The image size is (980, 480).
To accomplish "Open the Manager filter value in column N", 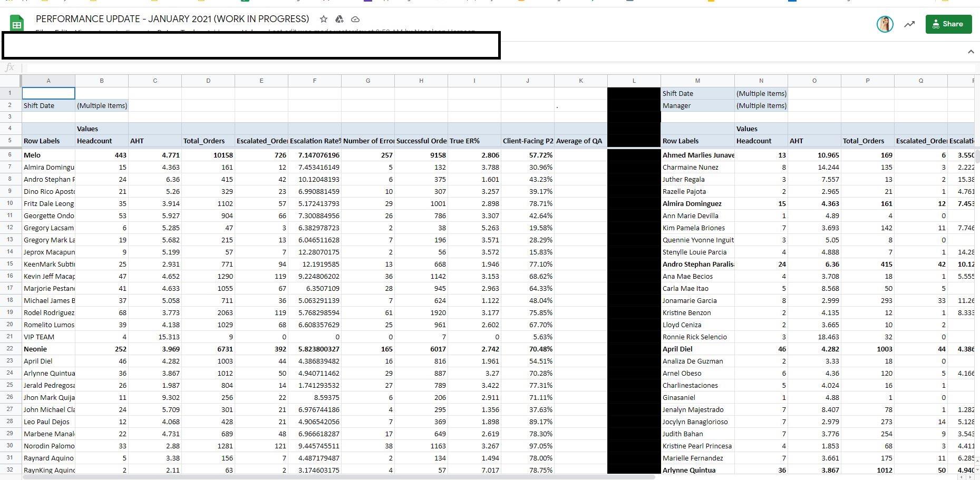I will pyautogui.click(x=761, y=105).
